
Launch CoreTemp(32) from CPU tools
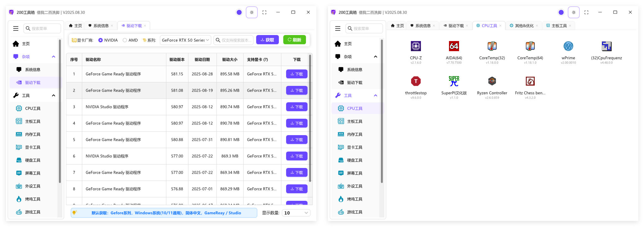click(492, 46)
